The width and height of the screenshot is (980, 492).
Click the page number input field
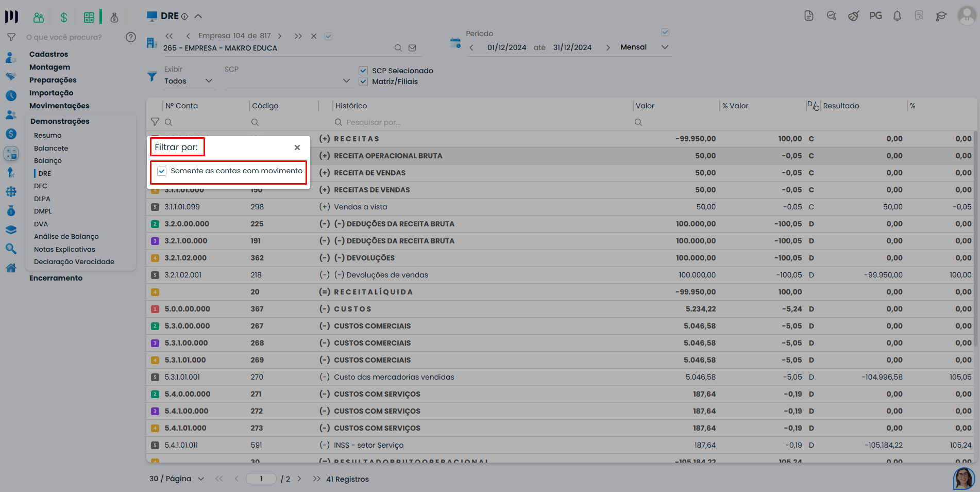pos(261,479)
